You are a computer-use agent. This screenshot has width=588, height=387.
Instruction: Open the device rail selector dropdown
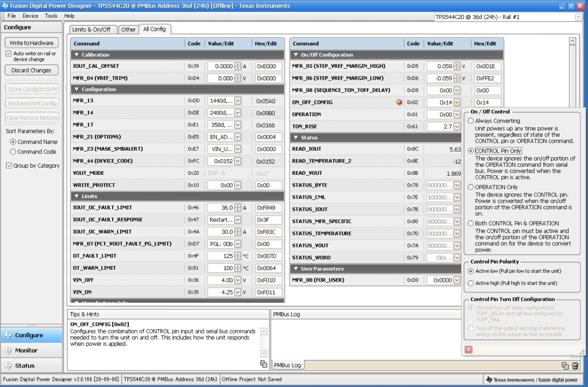coord(578,17)
